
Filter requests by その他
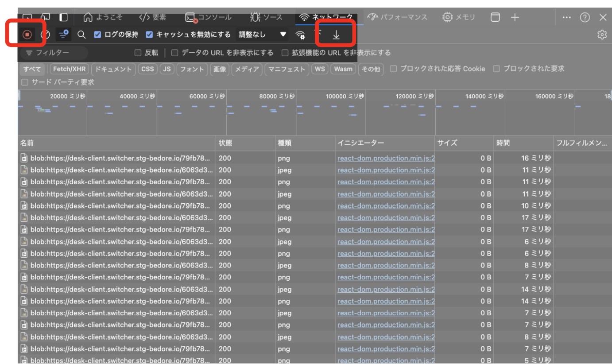click(x=371, y=69)
